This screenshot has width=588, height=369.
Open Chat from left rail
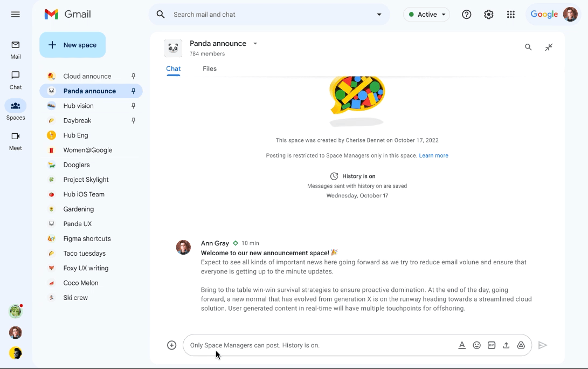click(16, 80)
